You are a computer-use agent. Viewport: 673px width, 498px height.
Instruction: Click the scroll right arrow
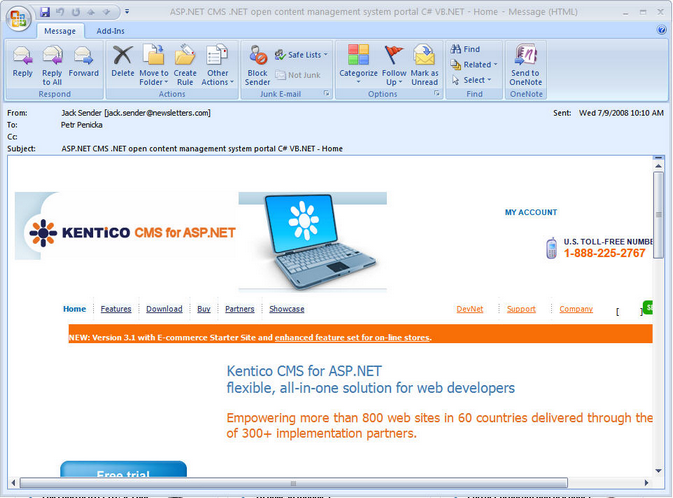tap(646, 483)
